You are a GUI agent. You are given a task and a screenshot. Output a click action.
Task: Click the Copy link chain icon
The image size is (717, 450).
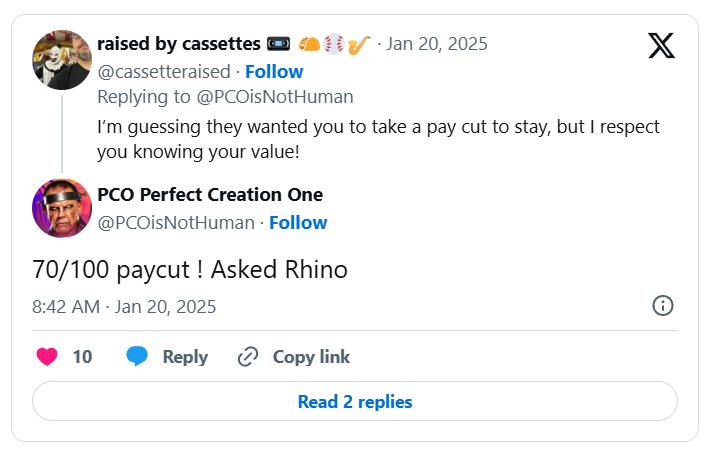pos(248,357)
